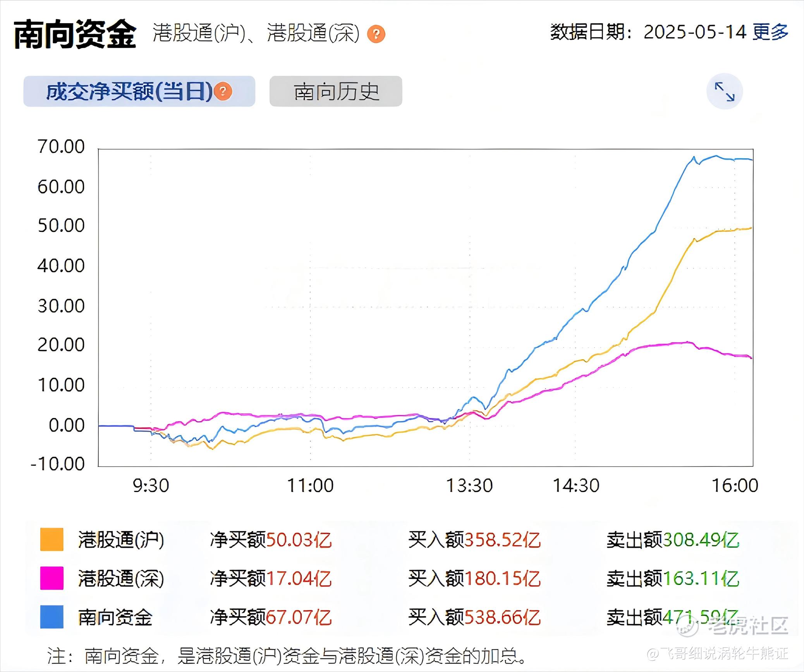This screenshot has width=804, height=672.
Task: Click magenta 港股通(深) legend swatch
Action: (52, 578)
